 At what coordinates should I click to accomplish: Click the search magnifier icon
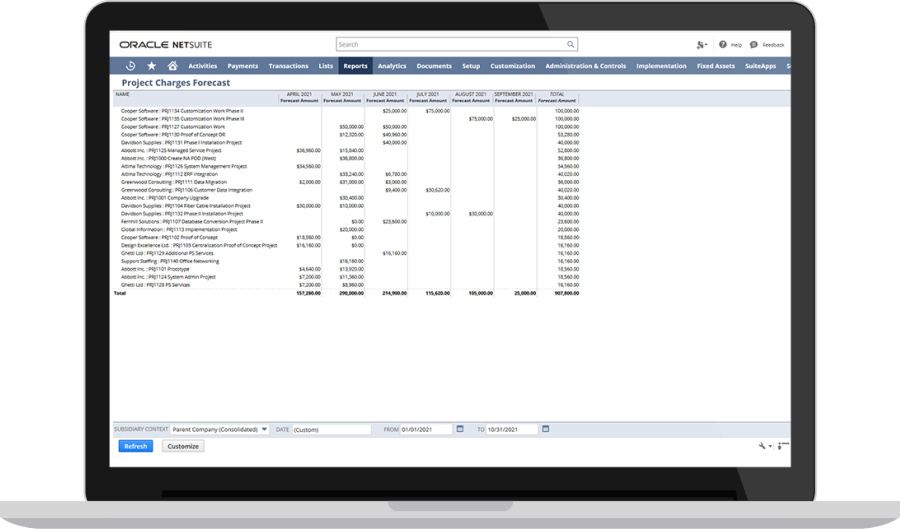point(571,44)
